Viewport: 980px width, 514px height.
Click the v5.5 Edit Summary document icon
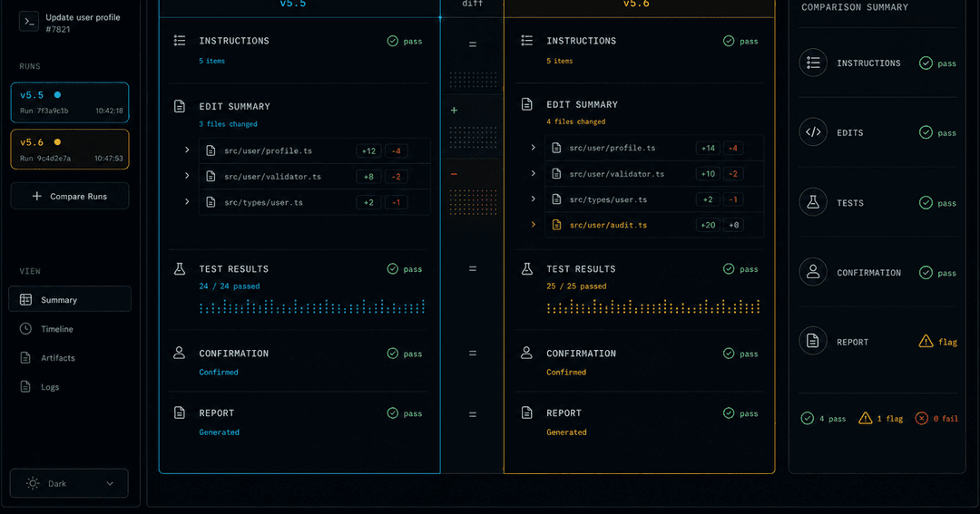tap(180, 106)
